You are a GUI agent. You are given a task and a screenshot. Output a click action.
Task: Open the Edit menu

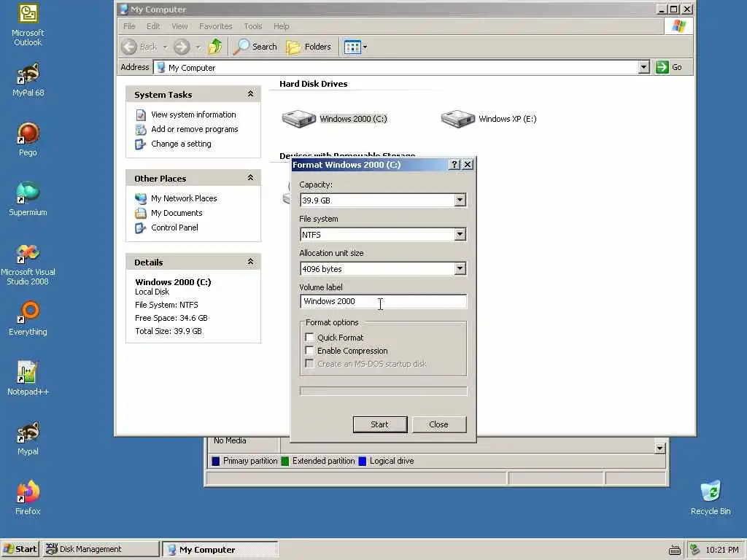tap(153, 26)
